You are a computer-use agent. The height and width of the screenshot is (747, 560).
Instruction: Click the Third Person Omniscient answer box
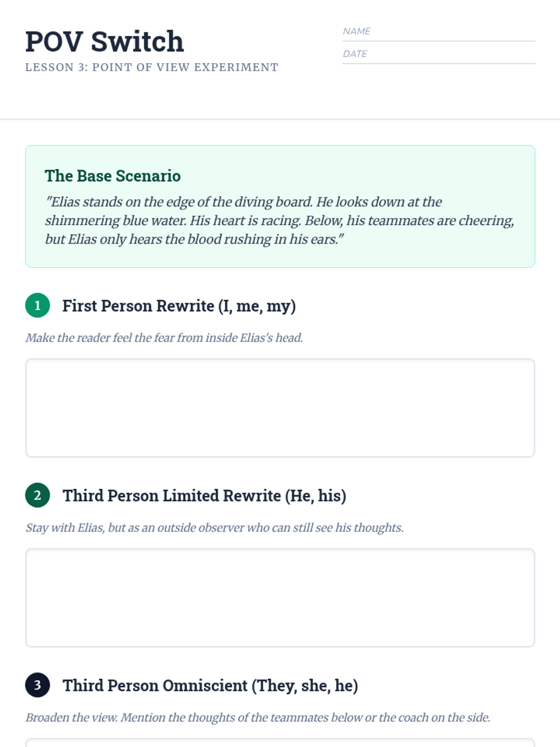point(280,743)
